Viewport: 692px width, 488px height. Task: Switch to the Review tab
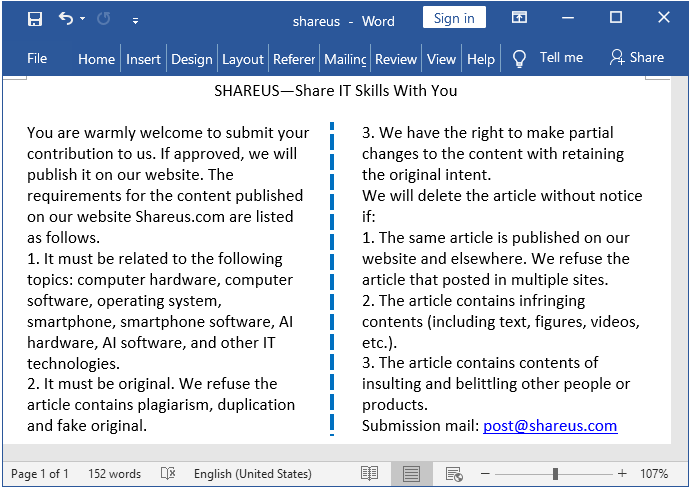tap(396, 59)
